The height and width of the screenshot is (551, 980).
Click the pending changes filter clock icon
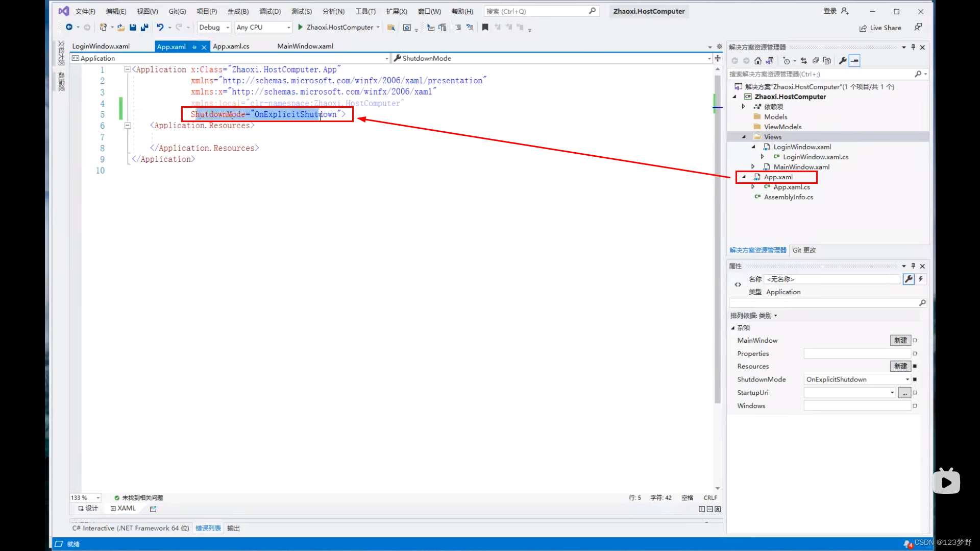pyautogui.click(x=787, y=61)
